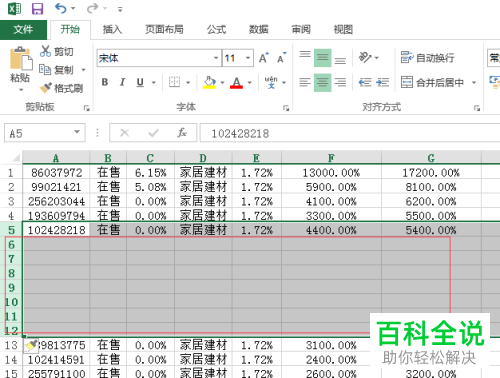Screen dimensions: 500x378
Task: Click the 格式刷 format painter
Action: [x=61, y=88]
